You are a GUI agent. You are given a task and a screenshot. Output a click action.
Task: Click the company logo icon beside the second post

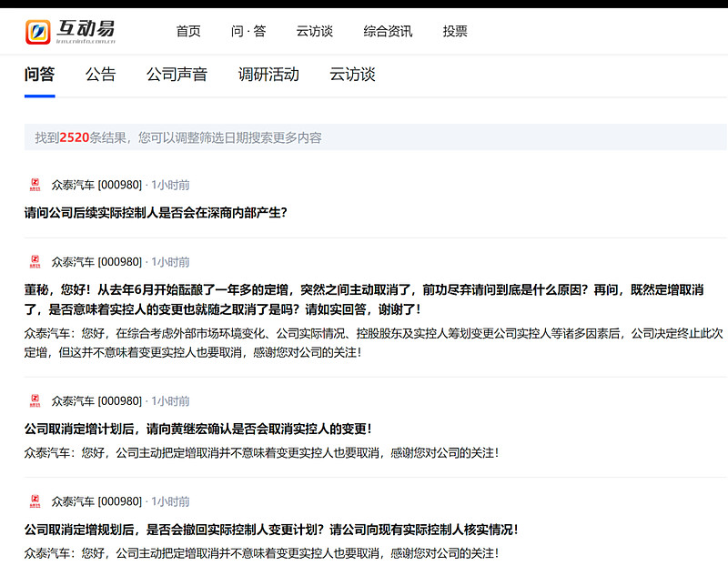tap(35, 262)
